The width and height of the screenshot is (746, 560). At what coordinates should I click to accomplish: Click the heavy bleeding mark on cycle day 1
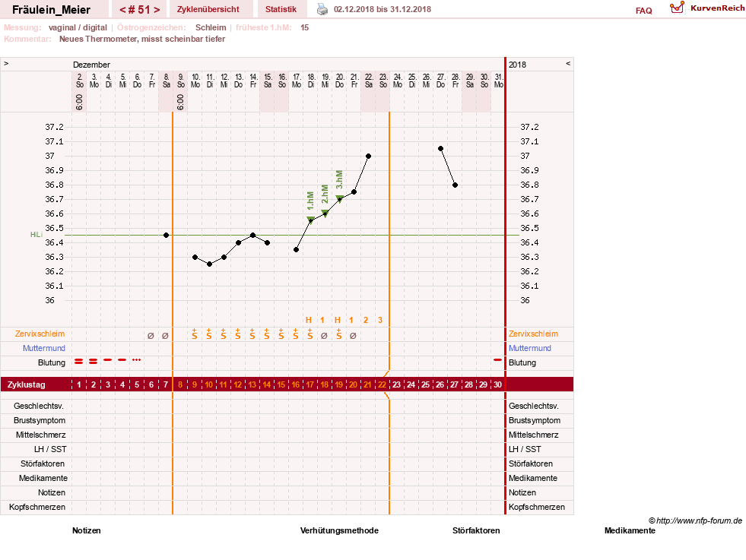click(x=79, y=362)
